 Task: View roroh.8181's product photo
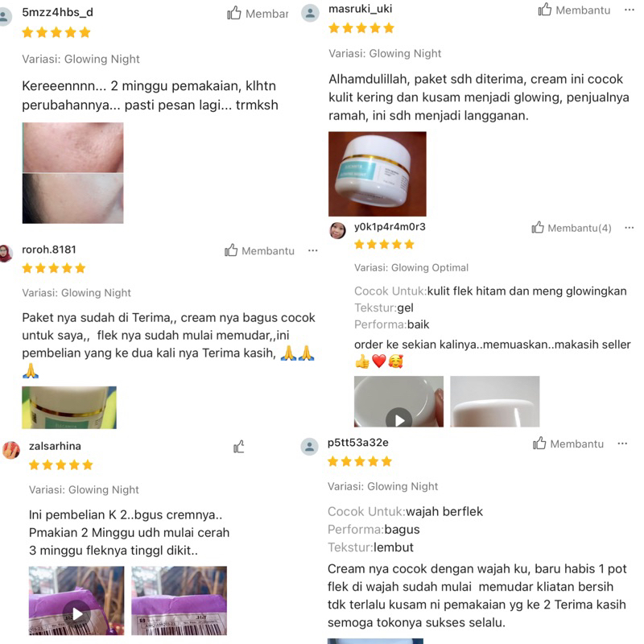pos(69,407)
